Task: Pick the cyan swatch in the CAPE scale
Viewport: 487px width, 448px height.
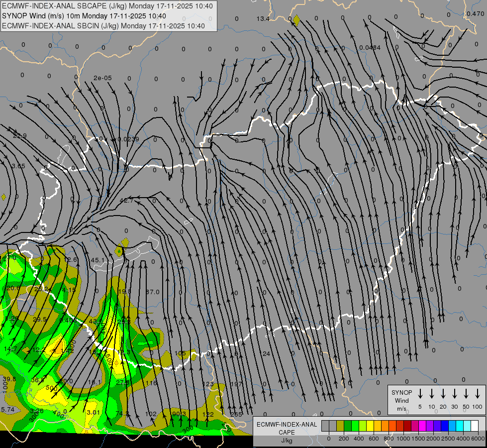Action: tap(460, 426)
